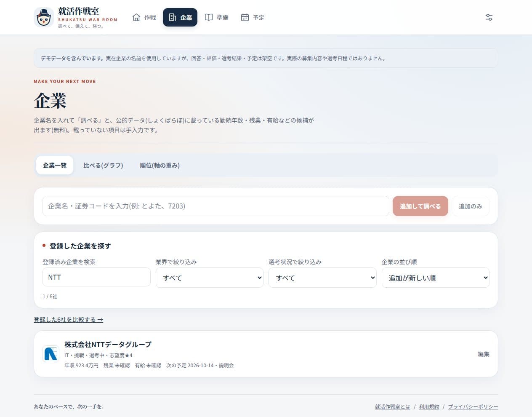Viewport: 532px width, 417px height.
Task: Select the 企業 navigation tab
Action: tap(180, 17)
